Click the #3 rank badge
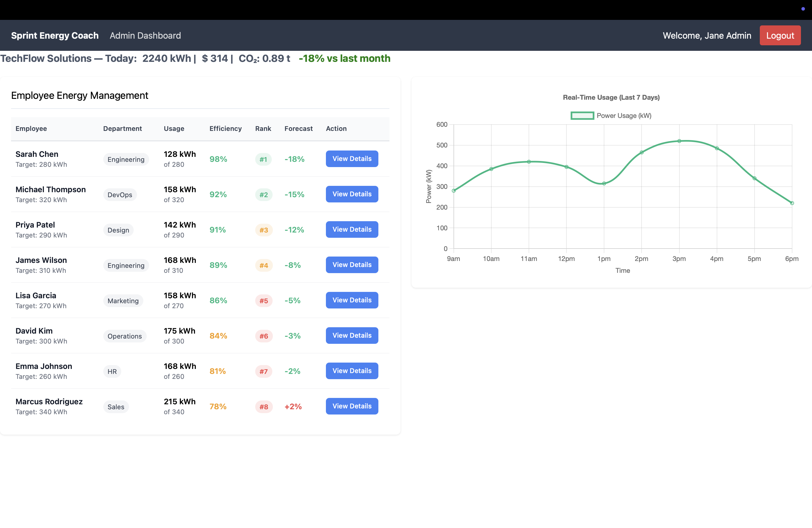This screenshot has height=528, width=812. coord(264,230)
